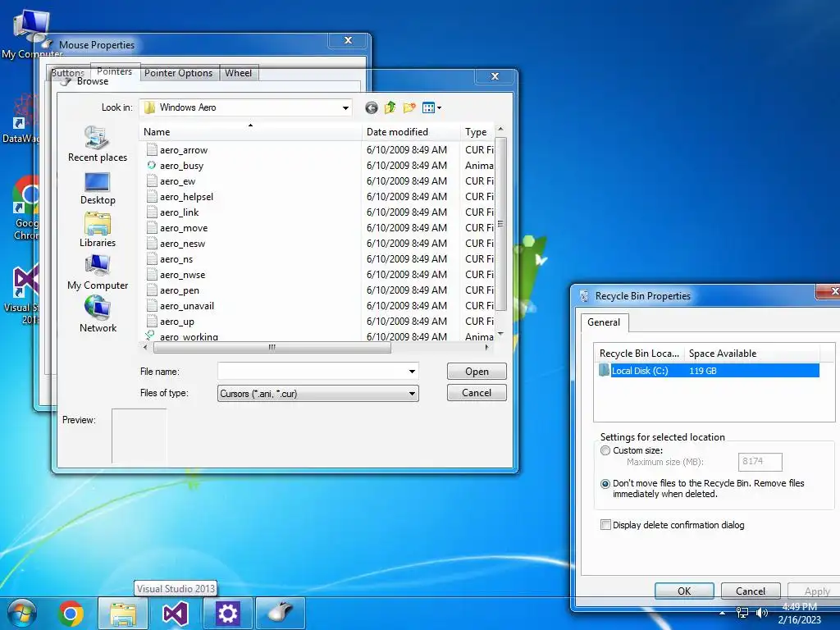Click the network icon in system tray
This screenshot has height=630, width=840.
point(742,613)
